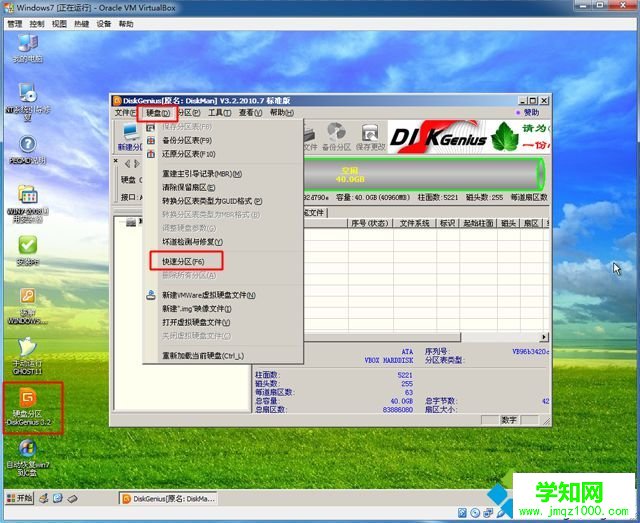This screenshot has width=640, height=523.
Task: Choose 打开虚拟硬盘文件(V)
Action: 223,322
